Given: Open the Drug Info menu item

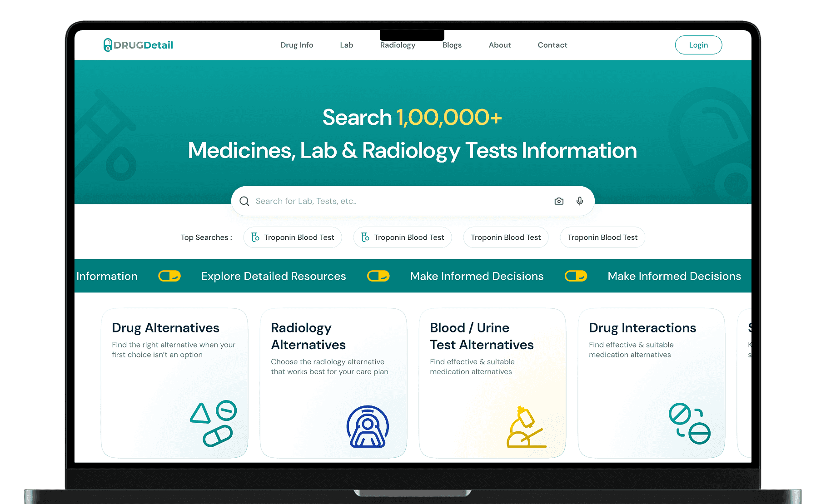Looking at the screenshot, I should coord(297,45).
